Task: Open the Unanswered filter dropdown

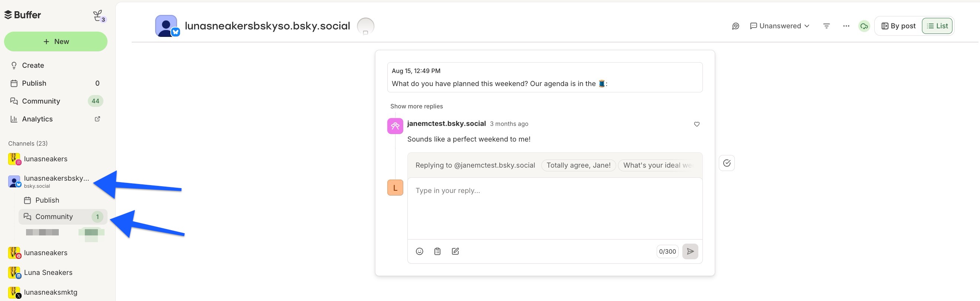Action: [779, 26]
